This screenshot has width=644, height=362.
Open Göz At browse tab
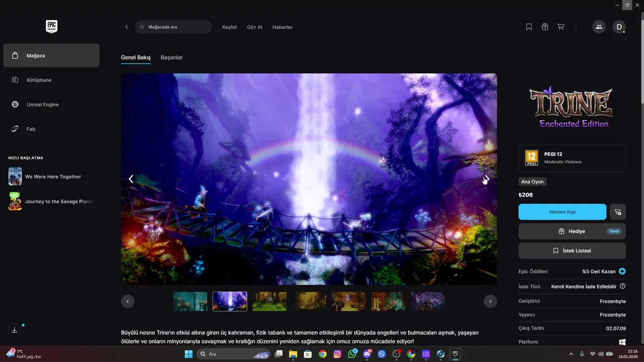click(255, 27)
